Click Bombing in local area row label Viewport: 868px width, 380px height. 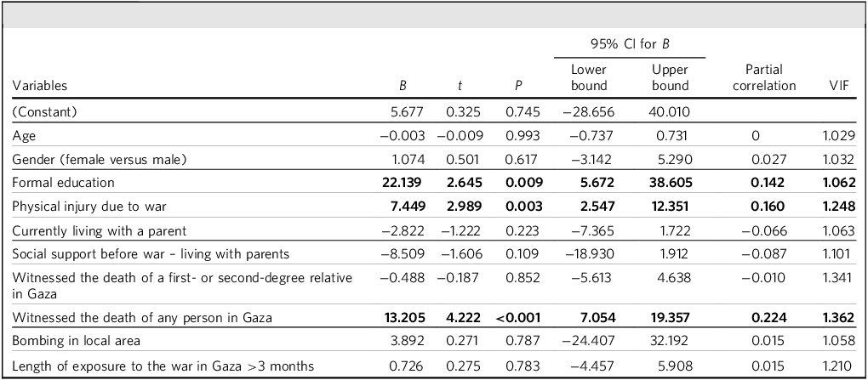pos(76,342)
